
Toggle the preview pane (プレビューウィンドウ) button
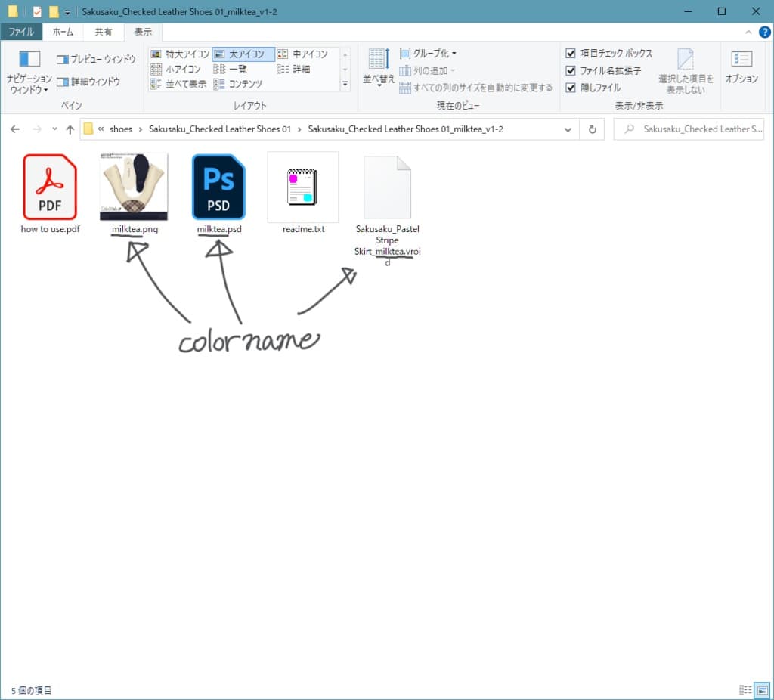coord(96,59)
